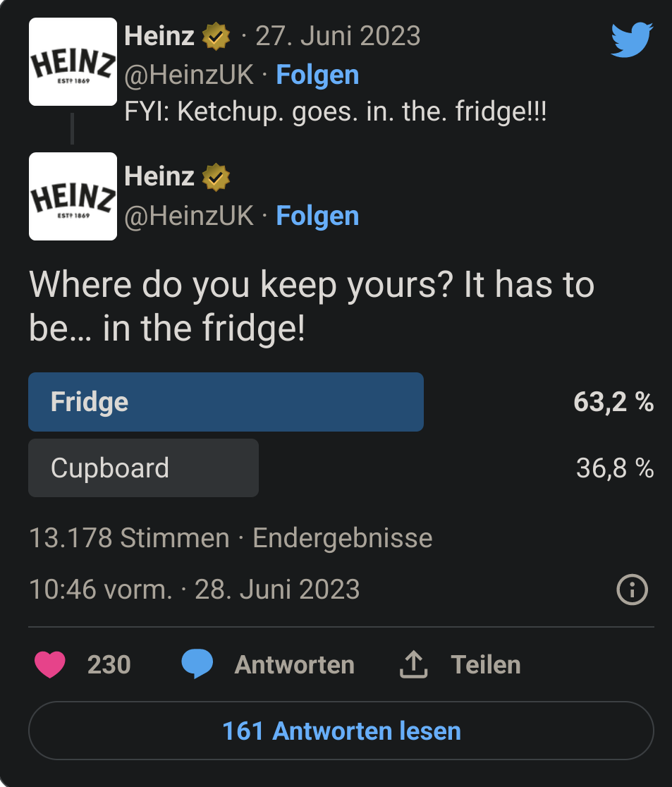Click the blue reply speech bubble icon
The height and width of the screenshot is (787, 672).
(197, 664)
